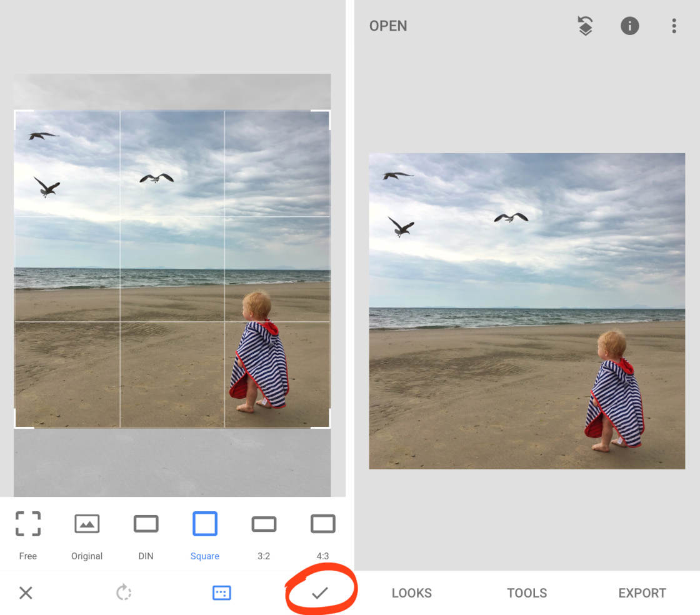Pick the 4:3 aspect ratio option
The image size is (700, 615).
[x=322, y=524]
